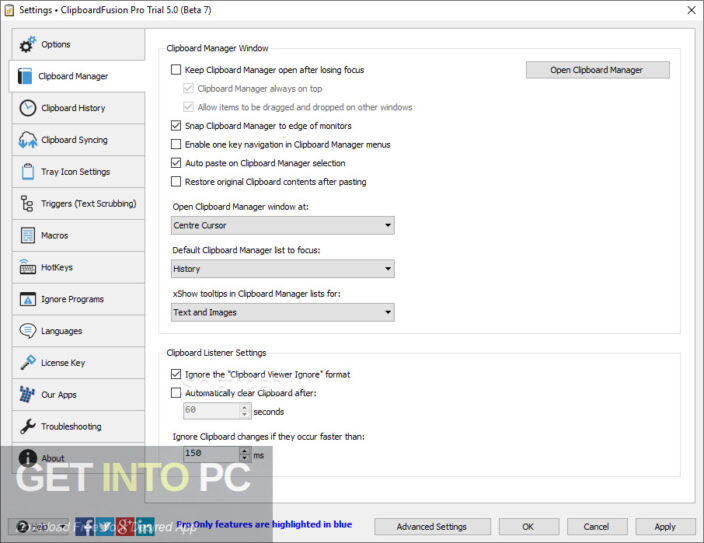Image resolution: width=704 pixels, height=543 pixels.
Task: Switch to the Options tab
Action: 79,44
